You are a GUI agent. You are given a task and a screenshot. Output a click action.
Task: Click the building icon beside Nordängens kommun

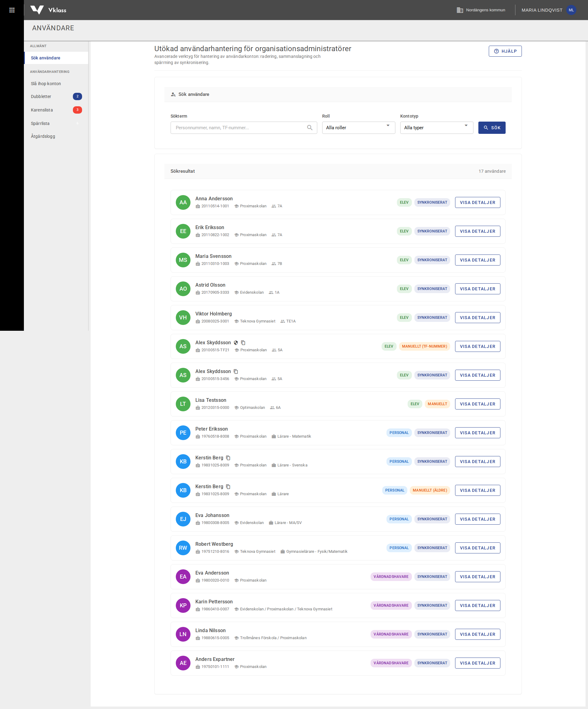point(460,10)
